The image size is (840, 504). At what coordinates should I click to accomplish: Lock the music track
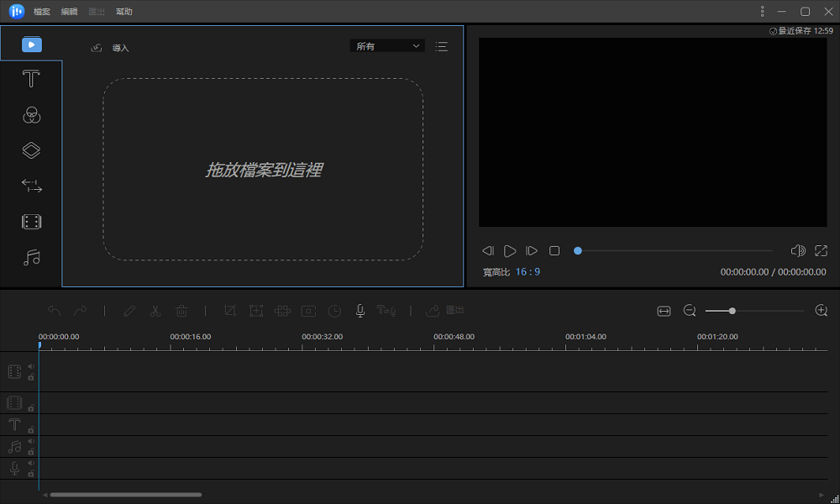(x=31, y=452)
